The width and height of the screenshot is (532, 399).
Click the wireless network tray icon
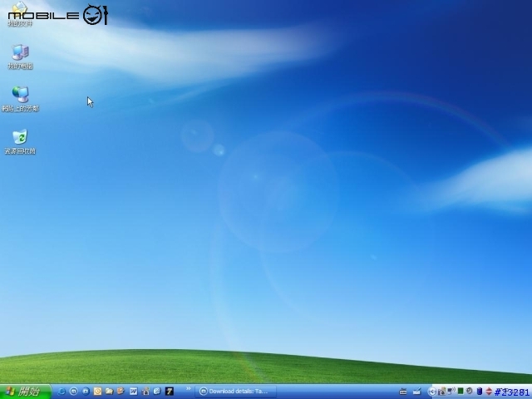coord(451,392)
